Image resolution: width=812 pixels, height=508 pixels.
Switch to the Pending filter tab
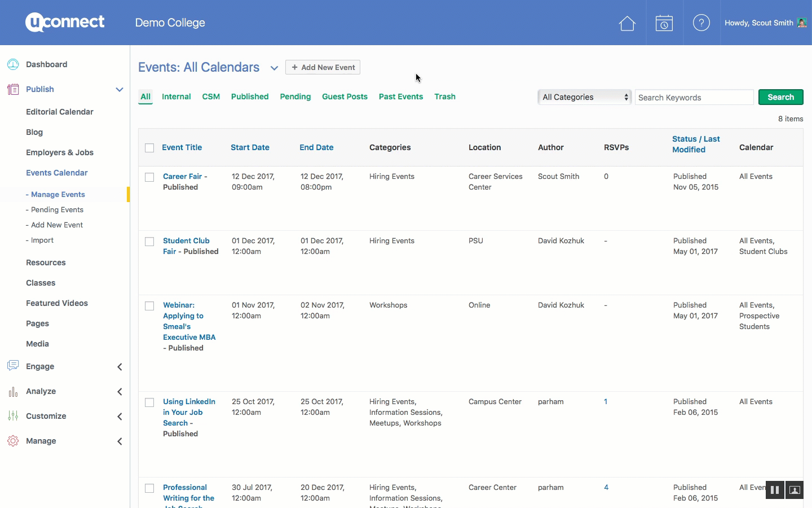pyautogui.click(x=295, y=97)
